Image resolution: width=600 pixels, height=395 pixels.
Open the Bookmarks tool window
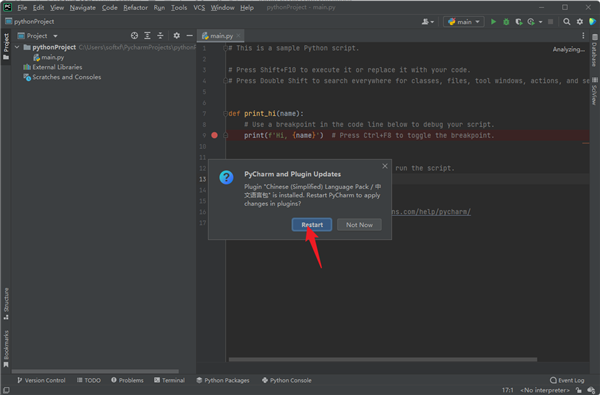(6, 349)
